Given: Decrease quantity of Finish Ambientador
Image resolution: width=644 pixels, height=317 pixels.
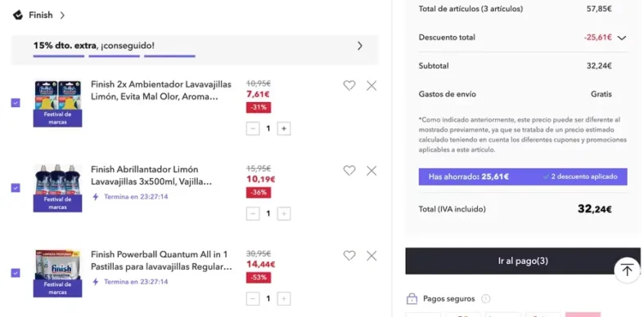Looking at the screenshot, I should [253, 129].
